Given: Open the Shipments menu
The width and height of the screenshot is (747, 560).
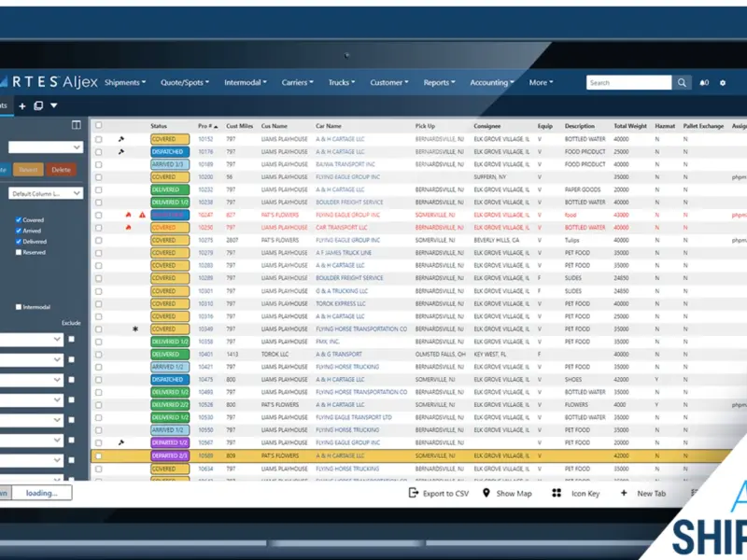Looking at the screenshot, I should 125,82.
